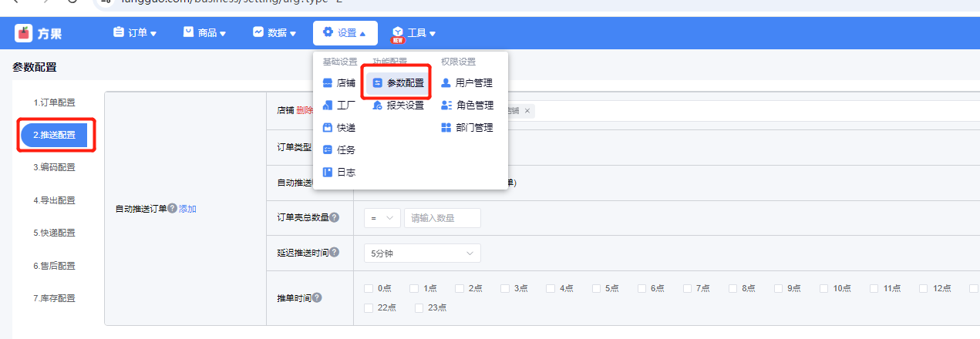Check the 10点 checkbox
The image size is (980, 339).
[x=824, y=288]
